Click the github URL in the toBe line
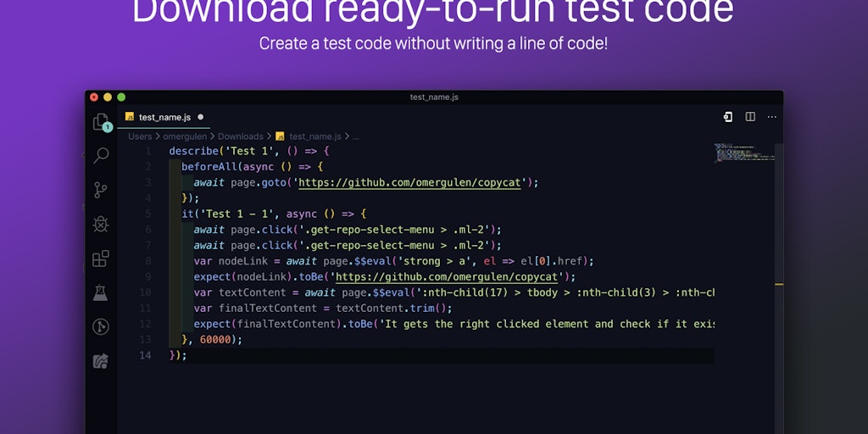Screen dimensions: 868x434 click(x=448, y=276)
